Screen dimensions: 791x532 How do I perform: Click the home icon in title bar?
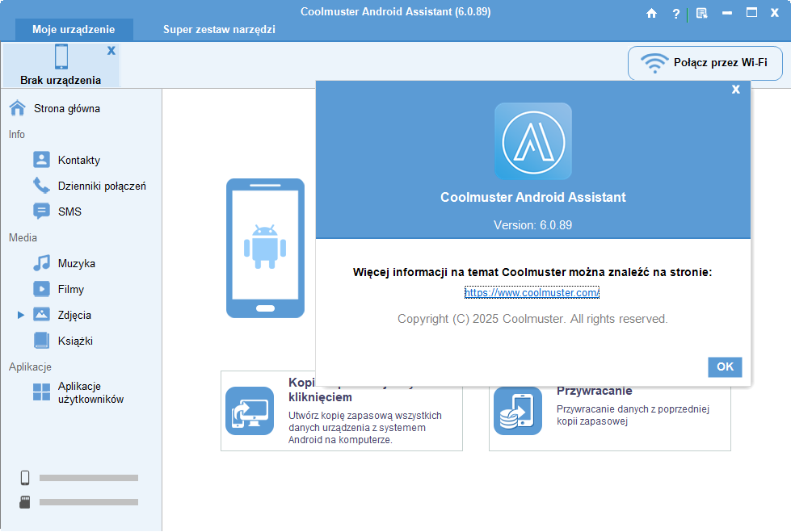[651, 14]
